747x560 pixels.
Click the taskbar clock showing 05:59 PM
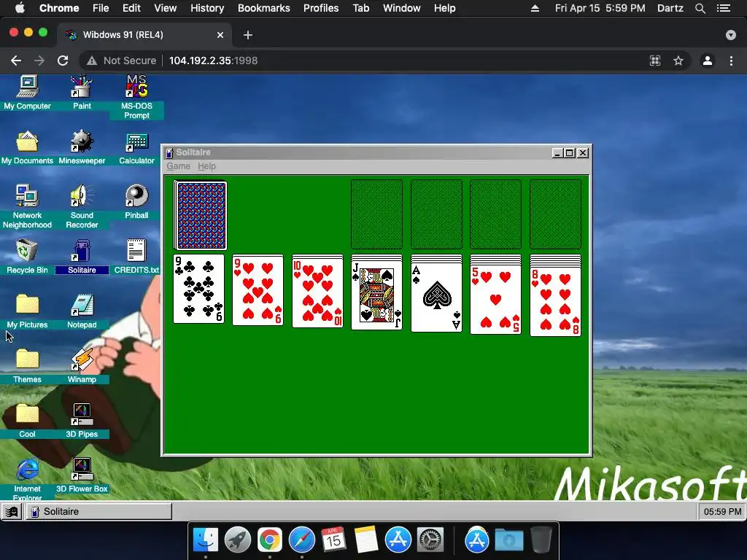point(722,511)
